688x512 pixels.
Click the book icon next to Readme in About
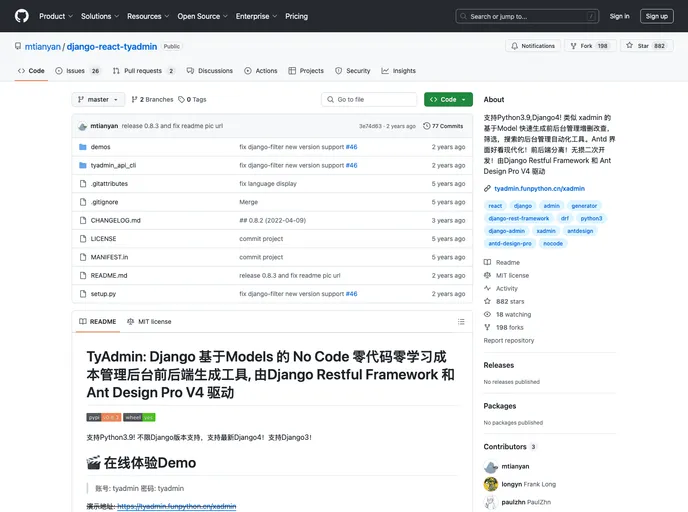(x=487, y=262)
